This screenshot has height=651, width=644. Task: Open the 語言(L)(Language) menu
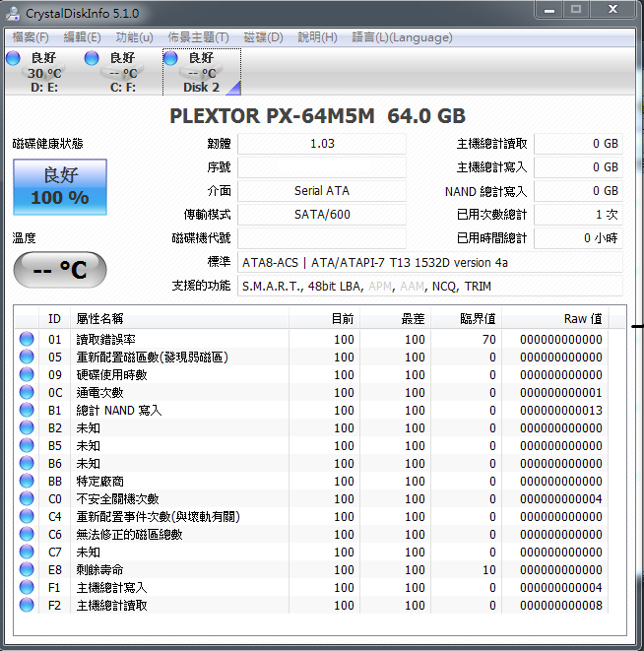402,37
